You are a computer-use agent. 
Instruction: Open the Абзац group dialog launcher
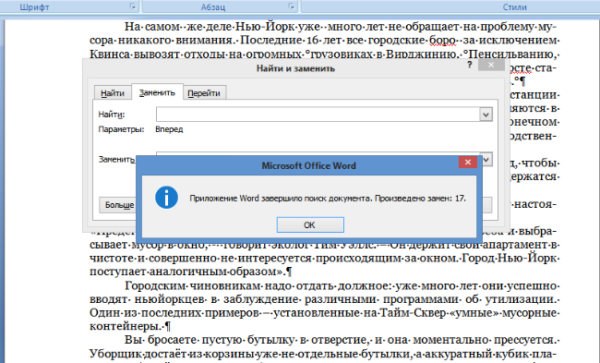(x=292, y=6)
